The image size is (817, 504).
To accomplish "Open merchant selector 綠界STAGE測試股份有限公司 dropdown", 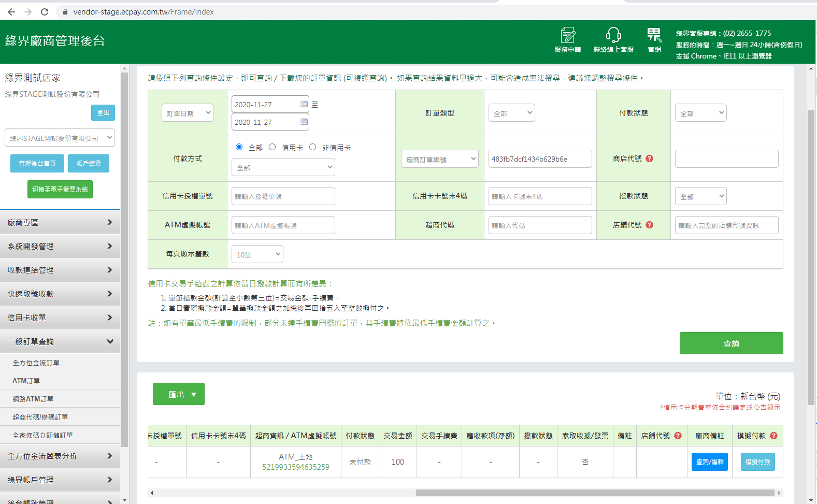I will (60, 138).
